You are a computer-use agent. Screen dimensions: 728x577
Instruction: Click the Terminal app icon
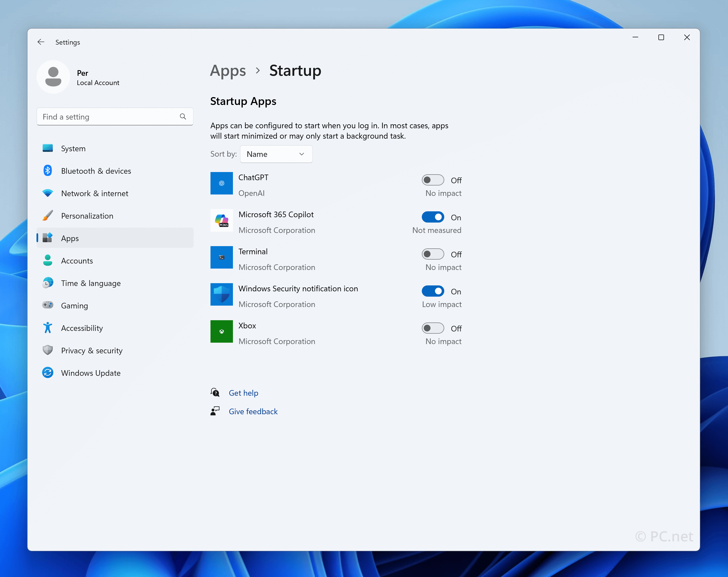[x=221, y=257]
